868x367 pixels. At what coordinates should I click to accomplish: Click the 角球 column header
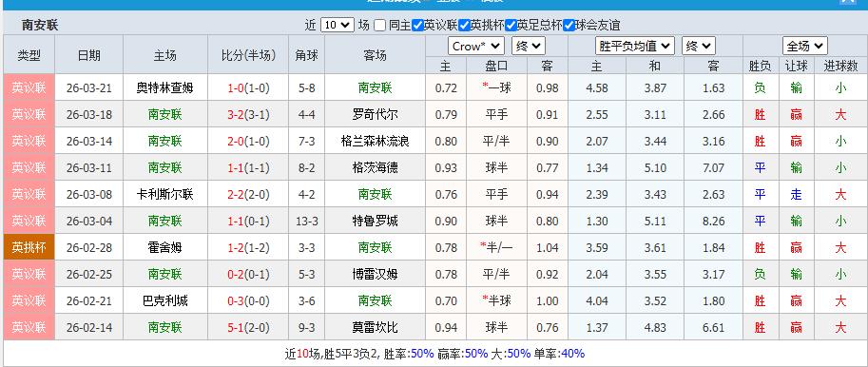pyautogui.click(x=307, y=55)
